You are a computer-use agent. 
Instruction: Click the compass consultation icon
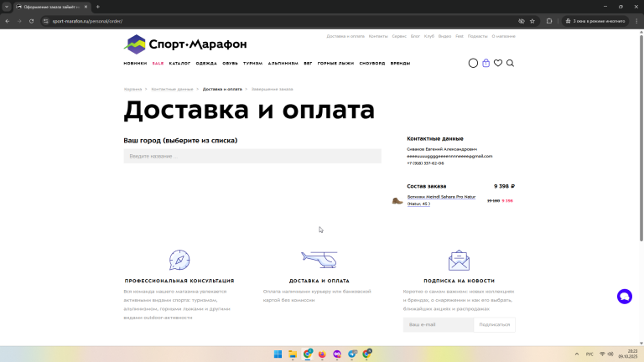pos(179,260)
